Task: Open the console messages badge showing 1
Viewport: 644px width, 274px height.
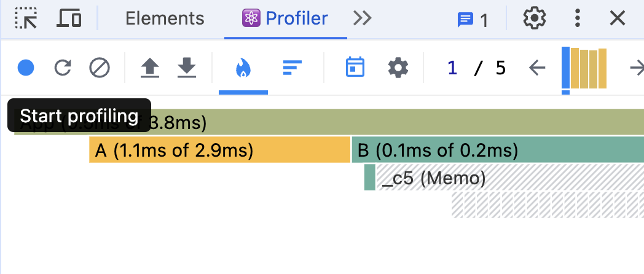Action: (473, 20)
